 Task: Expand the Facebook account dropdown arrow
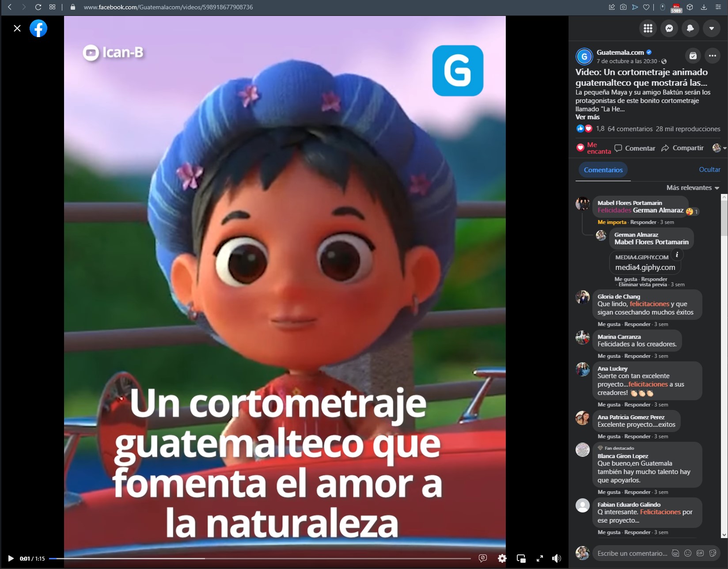[x=712, y=28]
